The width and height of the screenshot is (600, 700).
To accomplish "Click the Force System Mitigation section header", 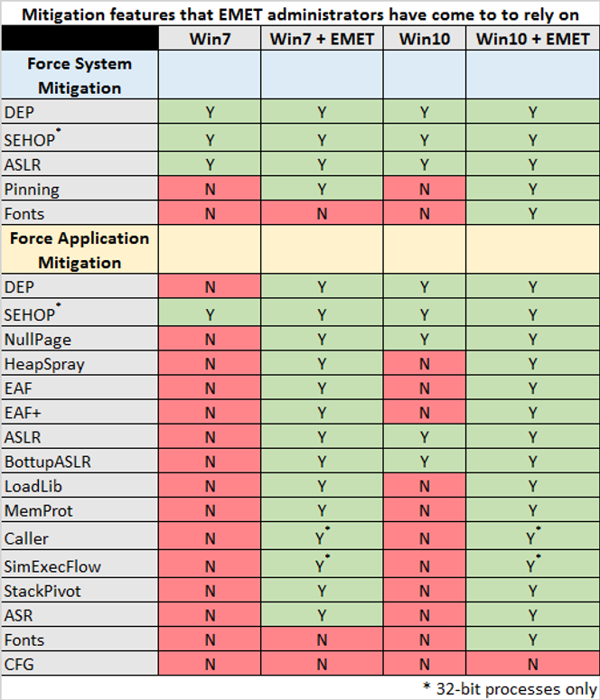I will tap(80, 75).
